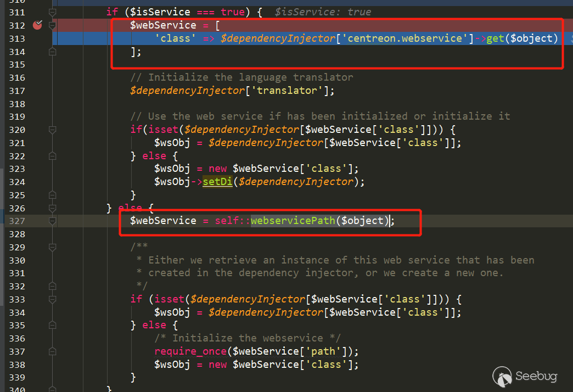The image size is (573, 392).
Task: Collapse the if block at line 311
Action: [x=52, y=13]
